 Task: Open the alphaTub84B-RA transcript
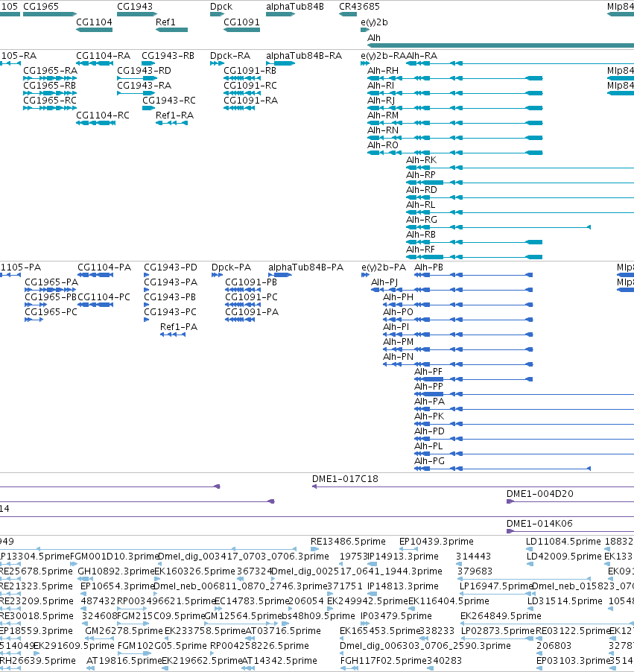click(x=280, y=63)
